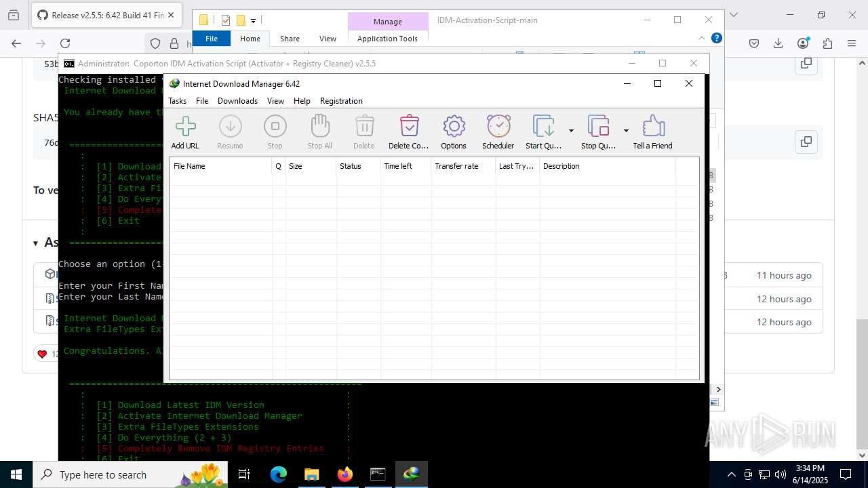
Task: Click the taskbar search box
Action: (130, 474)
